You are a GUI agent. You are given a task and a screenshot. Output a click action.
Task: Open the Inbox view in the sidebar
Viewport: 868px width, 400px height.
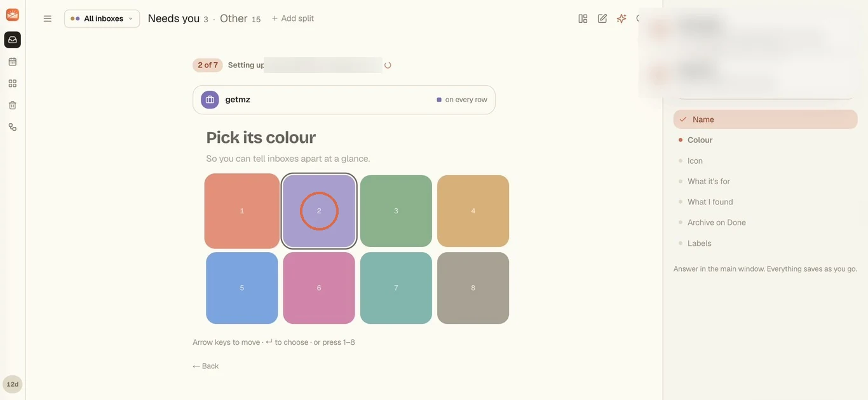tap(12, 40)
